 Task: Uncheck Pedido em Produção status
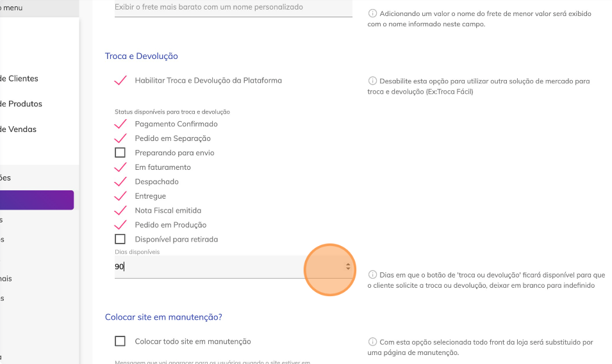coord(120,225)
